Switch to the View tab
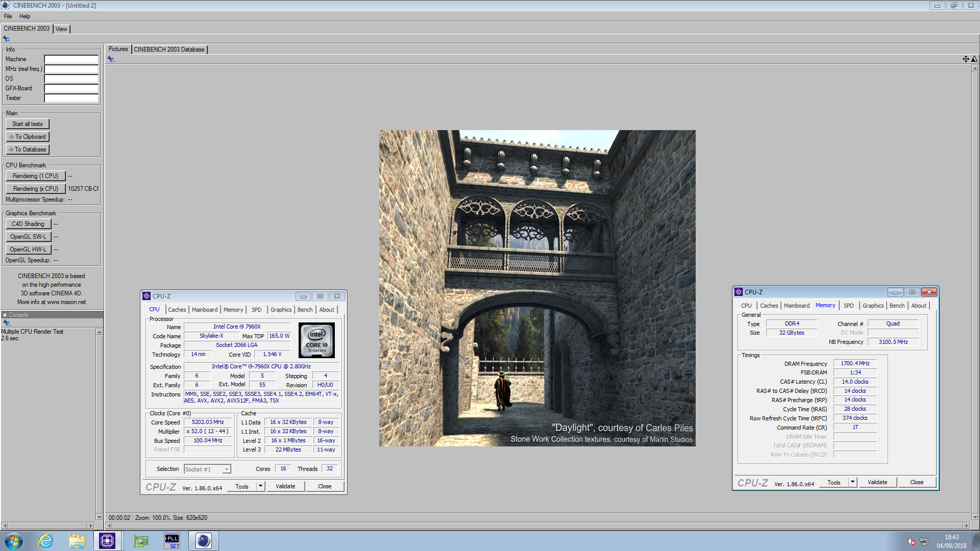This screenshot has height=551, width=980. tap(61, 29)
